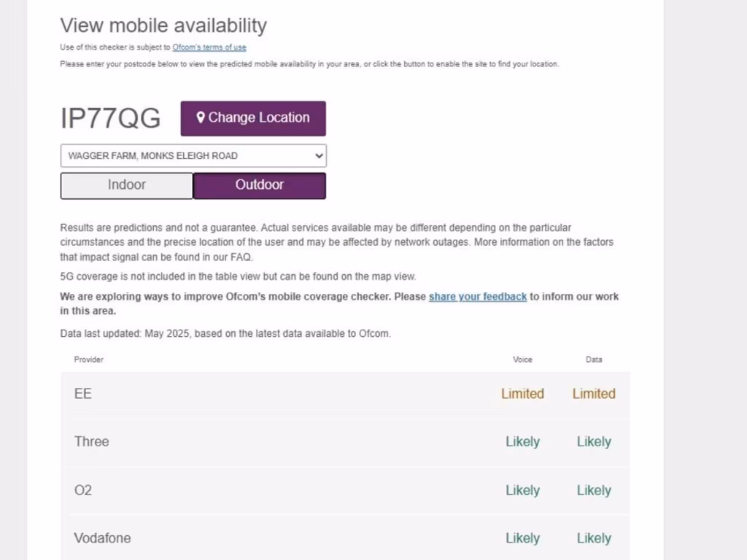
Task: Select the Three provider row name
Action: click(x=91, y=442)
